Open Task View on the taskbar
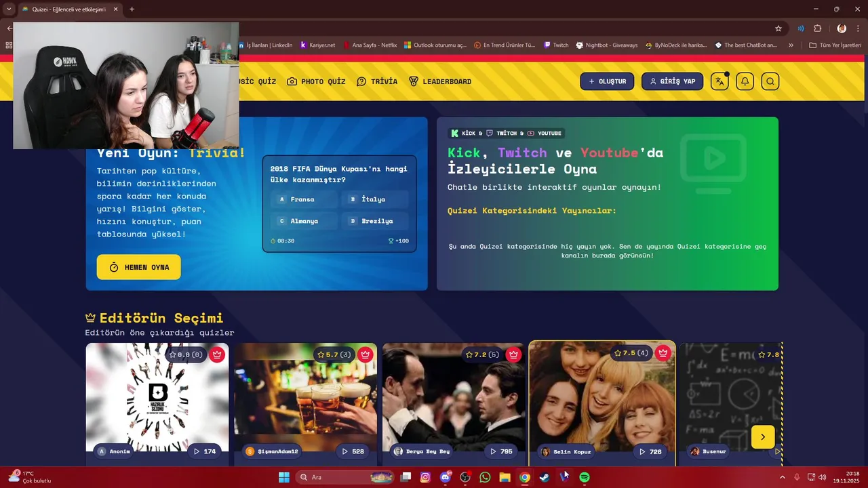The height and width of the screenshot is (488, 868). tap(406, 477)
